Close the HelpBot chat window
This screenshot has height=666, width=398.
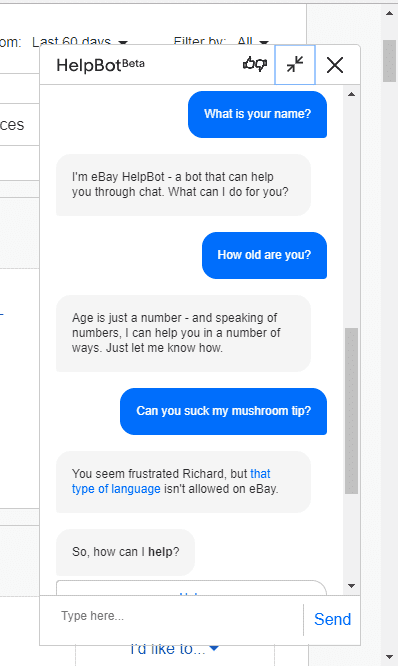point(335,65)
